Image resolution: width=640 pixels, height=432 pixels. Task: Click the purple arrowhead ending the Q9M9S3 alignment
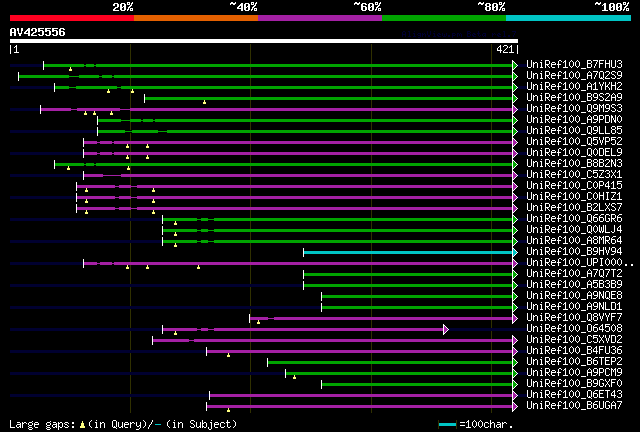coord(515,109)
